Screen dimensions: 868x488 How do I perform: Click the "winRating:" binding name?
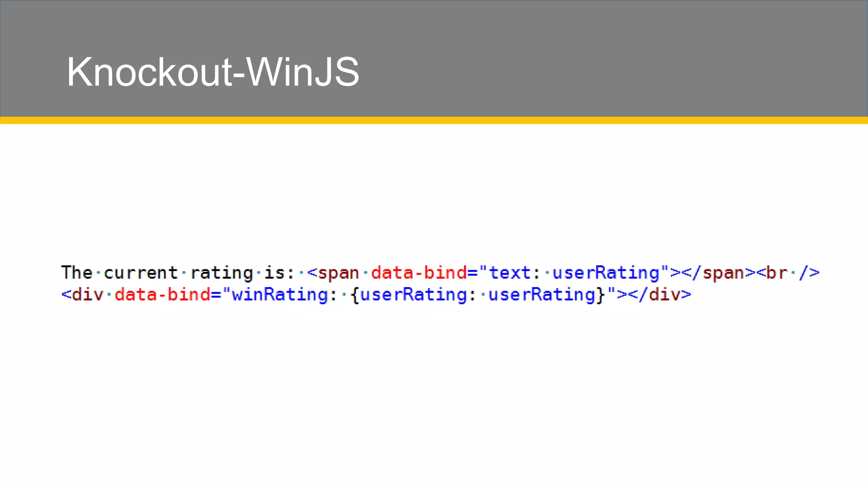point(285,294)
